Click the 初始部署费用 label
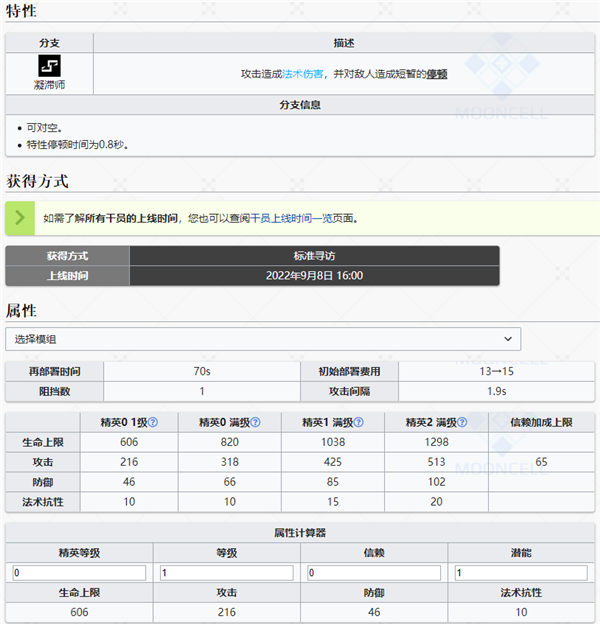This screenshot has height=624, width=600. tap(349, 372)
